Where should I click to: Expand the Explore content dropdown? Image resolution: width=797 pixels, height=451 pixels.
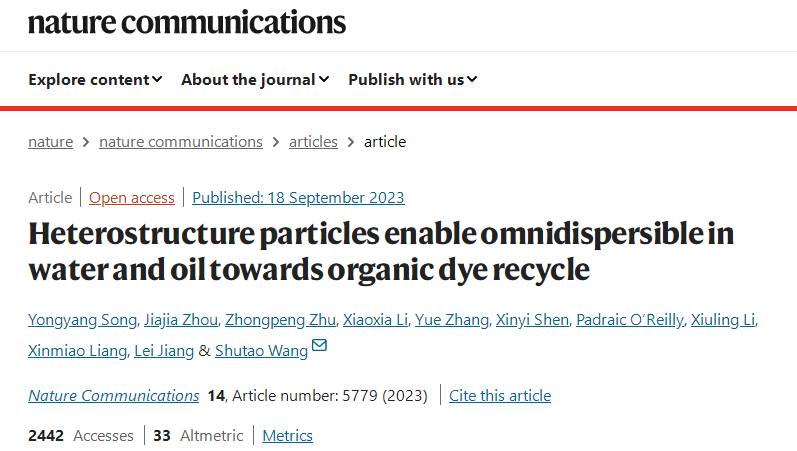[95, 80]
